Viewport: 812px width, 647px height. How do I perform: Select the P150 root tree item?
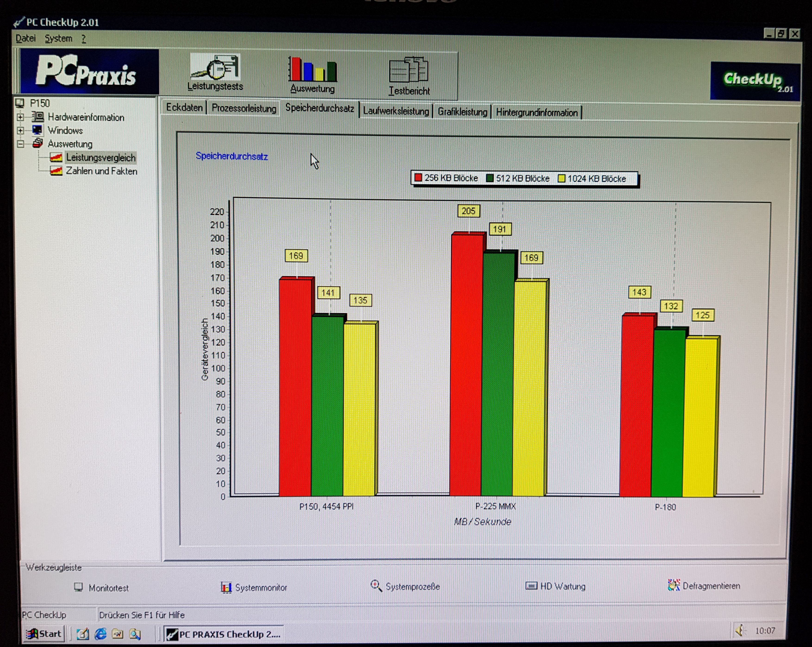[40, 103]
